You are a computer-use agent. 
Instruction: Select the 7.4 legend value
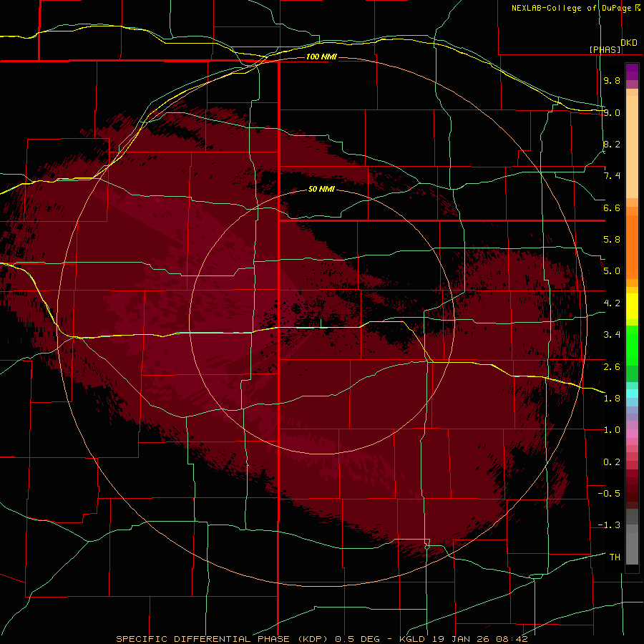click(612, 176)
